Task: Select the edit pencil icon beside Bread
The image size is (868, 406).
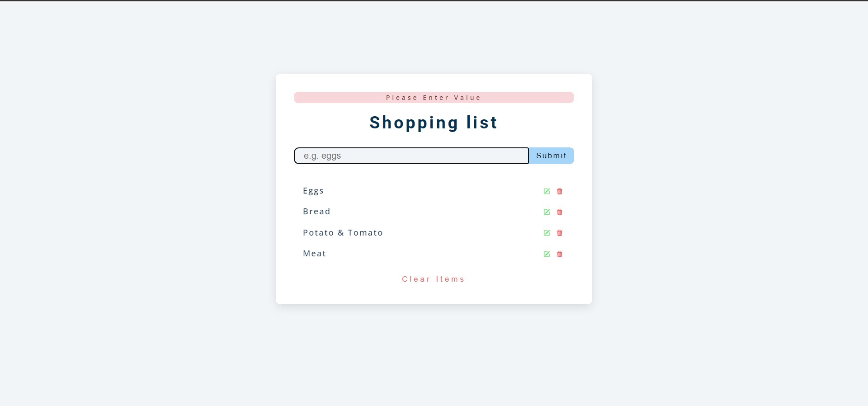Action: (547, 212)
